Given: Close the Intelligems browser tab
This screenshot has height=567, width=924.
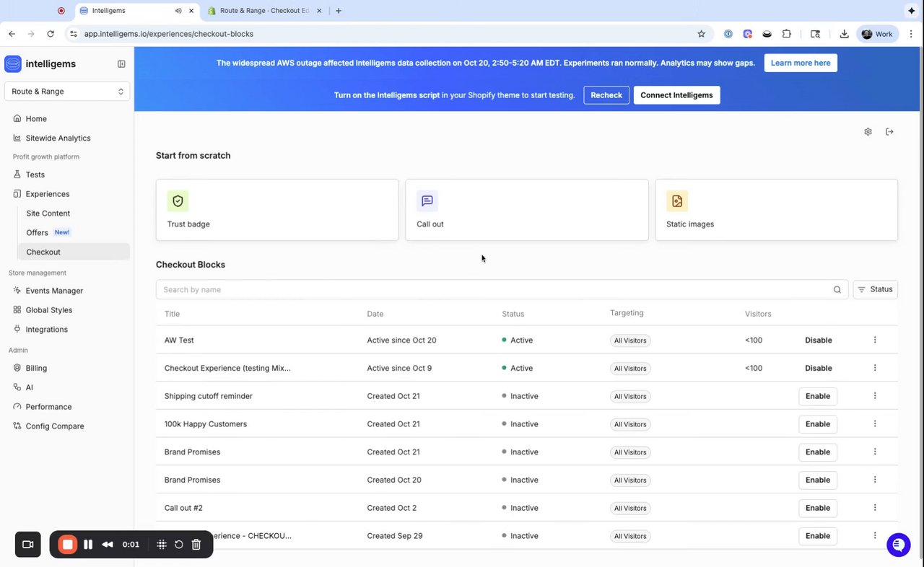Looking at the screenshot, I should click(x=191, y=11).
